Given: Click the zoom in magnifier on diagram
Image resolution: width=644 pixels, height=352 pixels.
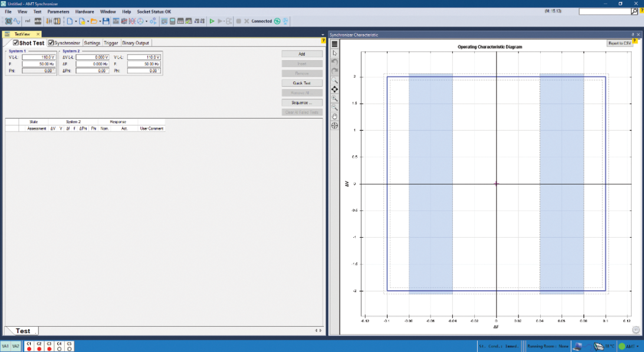Looking at the screenshot, I should pos(334,98).
